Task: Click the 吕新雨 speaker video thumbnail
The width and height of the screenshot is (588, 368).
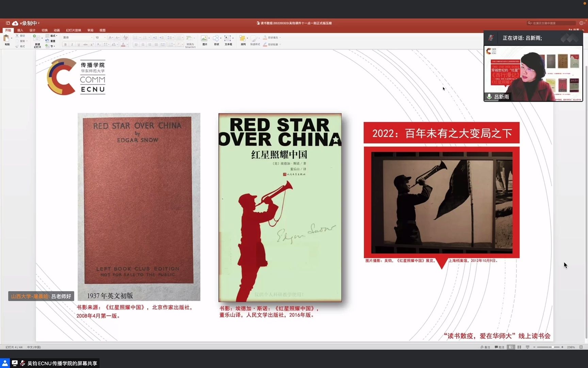Action: click(x=533, y=73)
